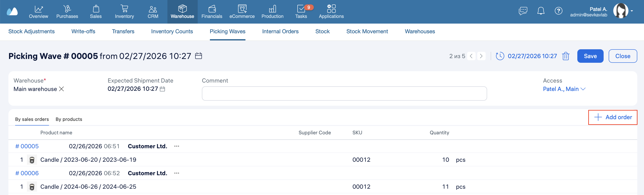This screenshot has height=195, width=644.
Task: Select the Picking Waves tab
Action: (x=228, y=32)
